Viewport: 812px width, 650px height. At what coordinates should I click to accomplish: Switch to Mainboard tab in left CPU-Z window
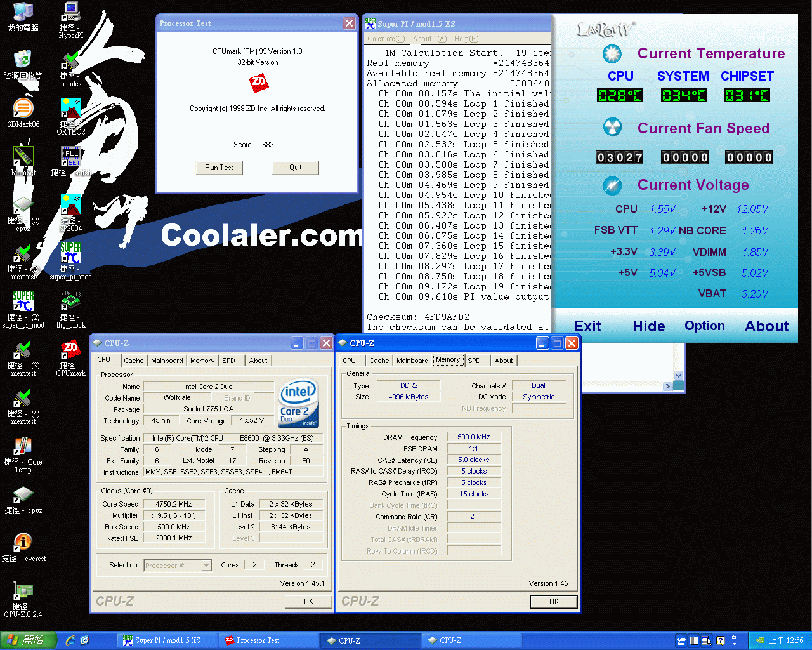coord(167,361)
